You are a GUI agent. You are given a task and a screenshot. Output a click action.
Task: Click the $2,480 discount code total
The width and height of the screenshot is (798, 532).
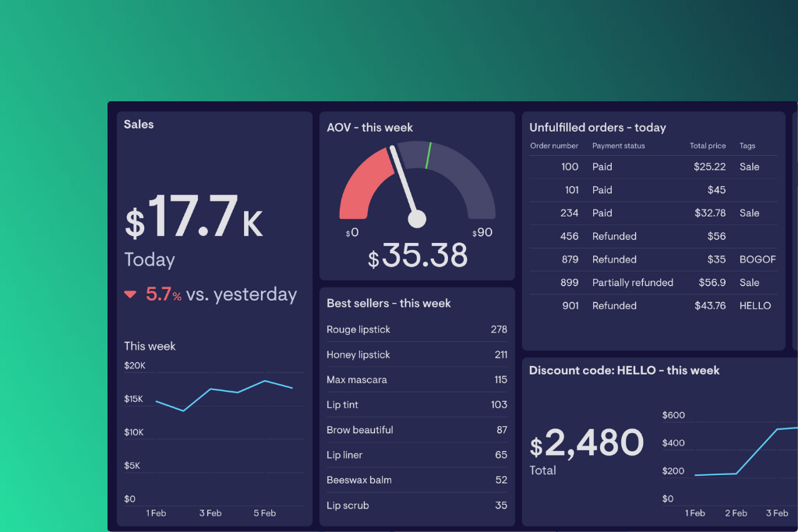tap(587, 444)
